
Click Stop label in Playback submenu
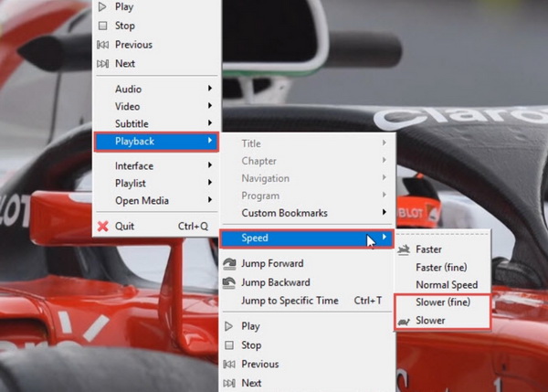pos(251,345)
